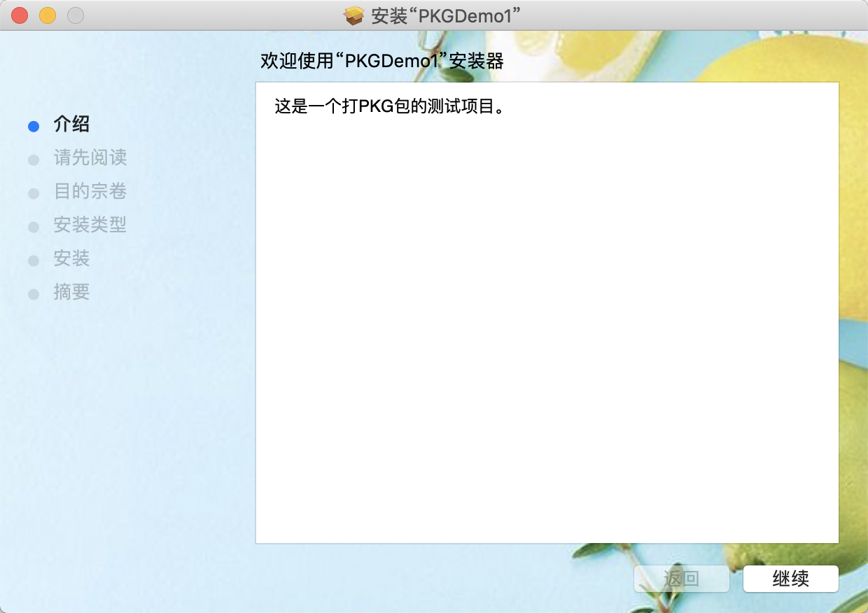Select the 摘要 step in the sidebar
Image resolution: width=868 pixels, height=613 pixels.
71,293
